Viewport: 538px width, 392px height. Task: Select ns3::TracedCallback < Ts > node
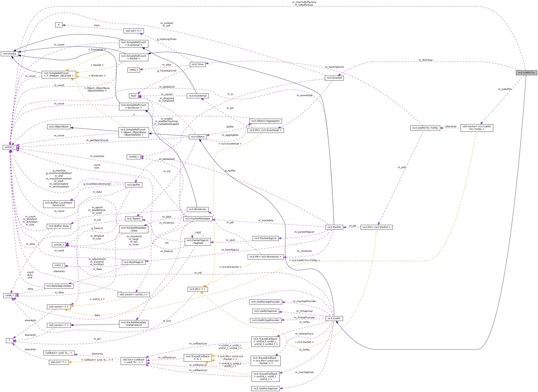click(198, 358)
